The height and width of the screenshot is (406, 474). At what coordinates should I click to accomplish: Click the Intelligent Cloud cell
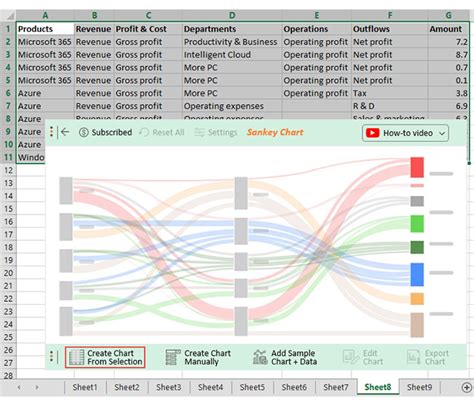click(x=232, y=55)
